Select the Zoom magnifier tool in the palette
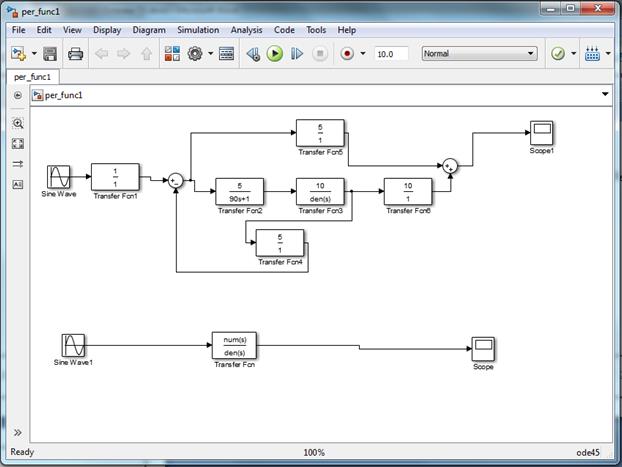The height and width of the screenshot is (467, 622). tap(18, 123)
